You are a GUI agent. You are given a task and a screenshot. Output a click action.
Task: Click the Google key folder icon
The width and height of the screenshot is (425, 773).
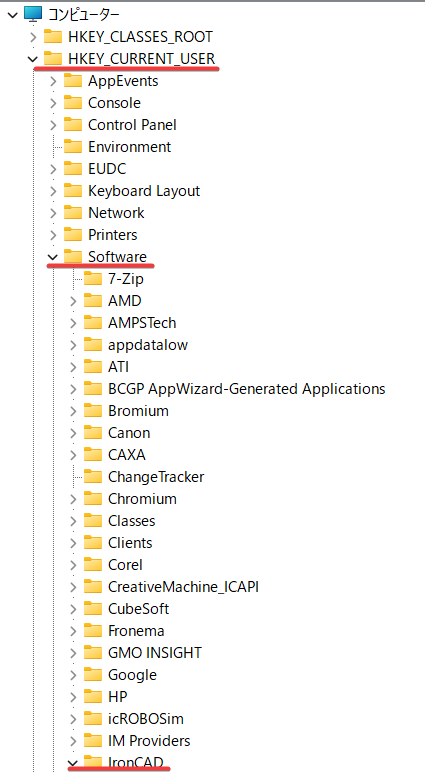(x=93, y=674)
